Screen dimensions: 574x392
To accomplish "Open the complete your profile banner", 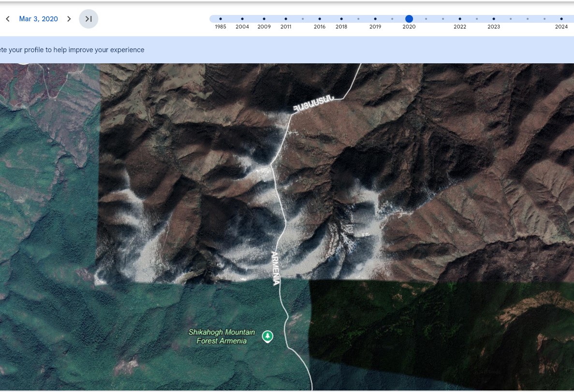I will click(73, 50).
